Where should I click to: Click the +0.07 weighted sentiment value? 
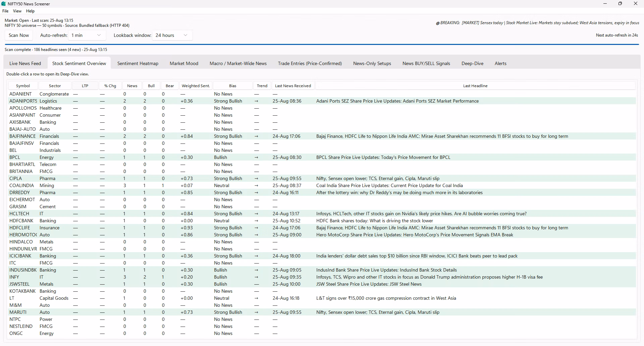pos(186,185)
